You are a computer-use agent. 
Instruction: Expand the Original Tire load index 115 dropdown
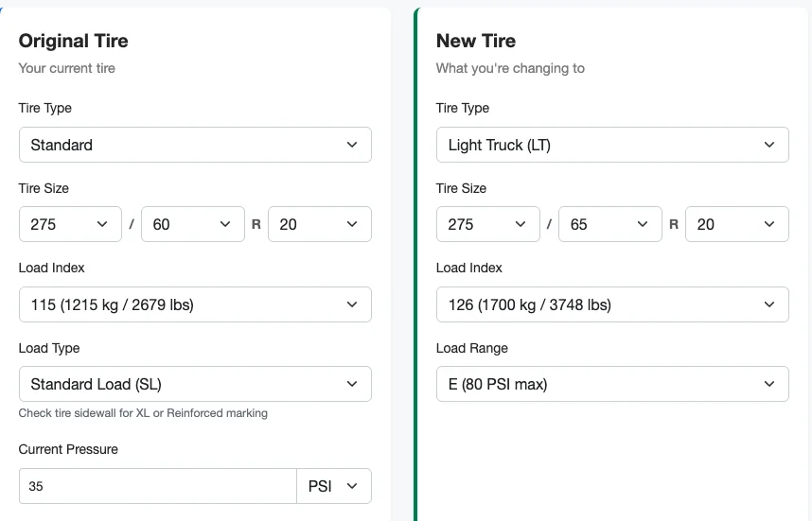[x=195, y=304]
